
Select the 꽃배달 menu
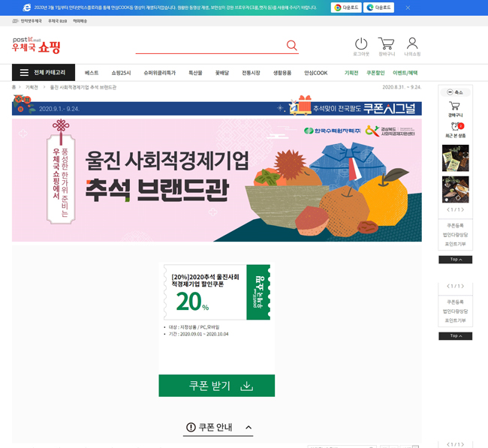[x=222, y=73]
